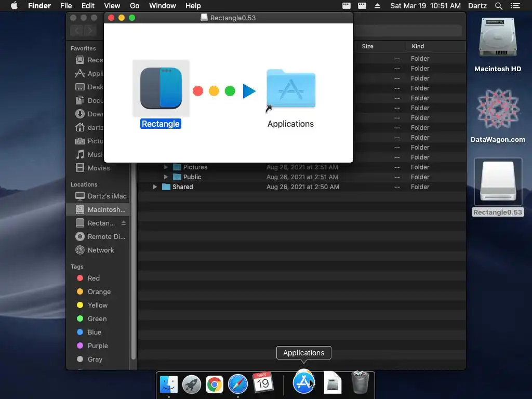
Task: Click the Finder sidebar scrollbar
Action: click(x=134, y=261)
